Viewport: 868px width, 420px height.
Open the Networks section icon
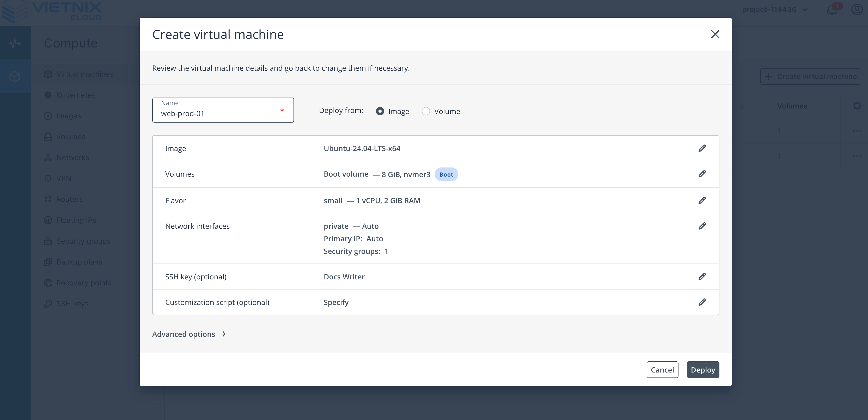click(48, 157)
